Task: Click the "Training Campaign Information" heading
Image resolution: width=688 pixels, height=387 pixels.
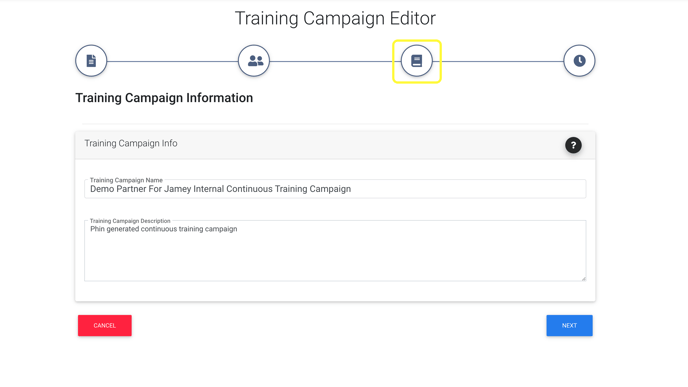Action: click(164, 98)
